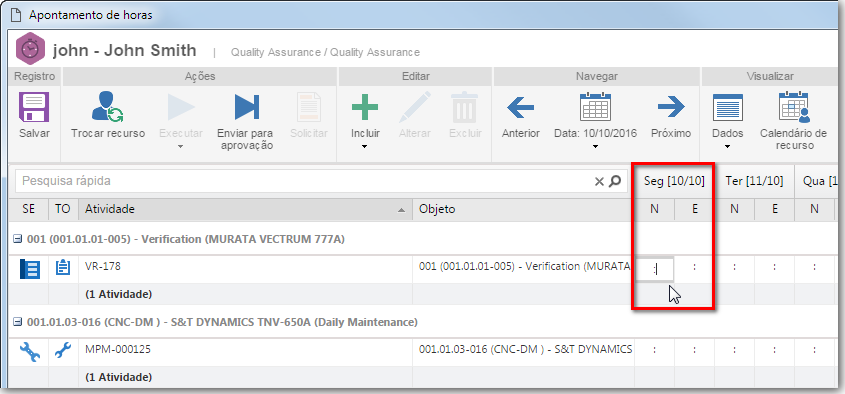This screenshot has height=394, width=845.
Task: Open the Data: 10/10/2016 dropdown arrow
Action: (x=595, y=147)
